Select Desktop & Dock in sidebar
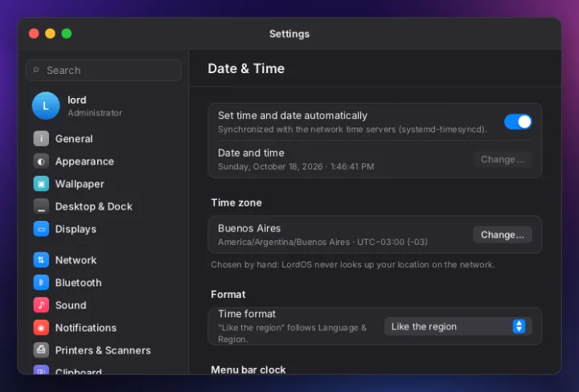This screenshot has width=579, height=392. click(94, 206)
